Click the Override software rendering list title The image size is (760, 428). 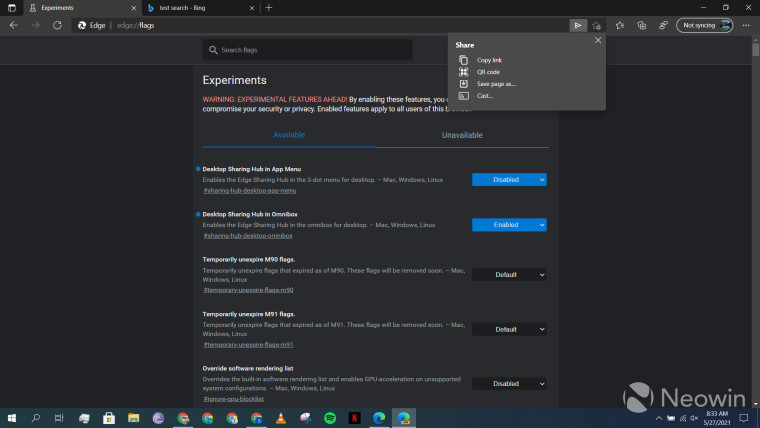coord(248,368)
